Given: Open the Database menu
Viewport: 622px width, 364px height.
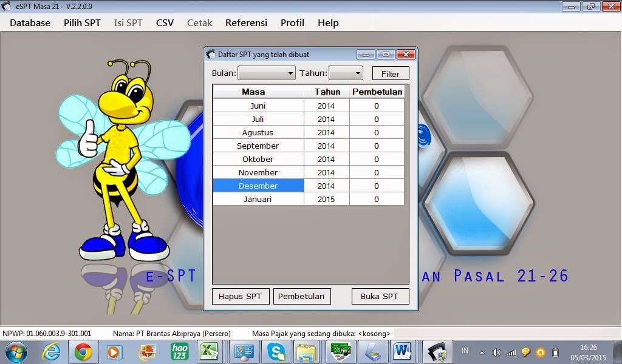Looking at the screenshot, I should [x=29, y=22].
